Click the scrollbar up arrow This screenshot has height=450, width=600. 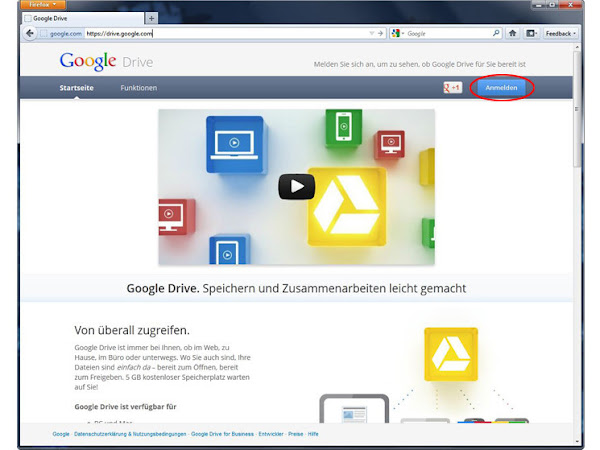[x=577, y=47]
